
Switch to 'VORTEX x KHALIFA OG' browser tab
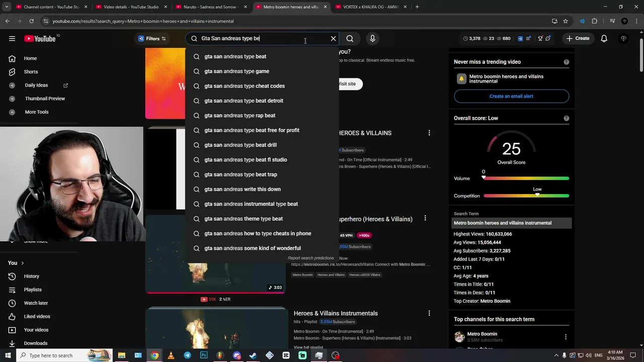(370, 7)
